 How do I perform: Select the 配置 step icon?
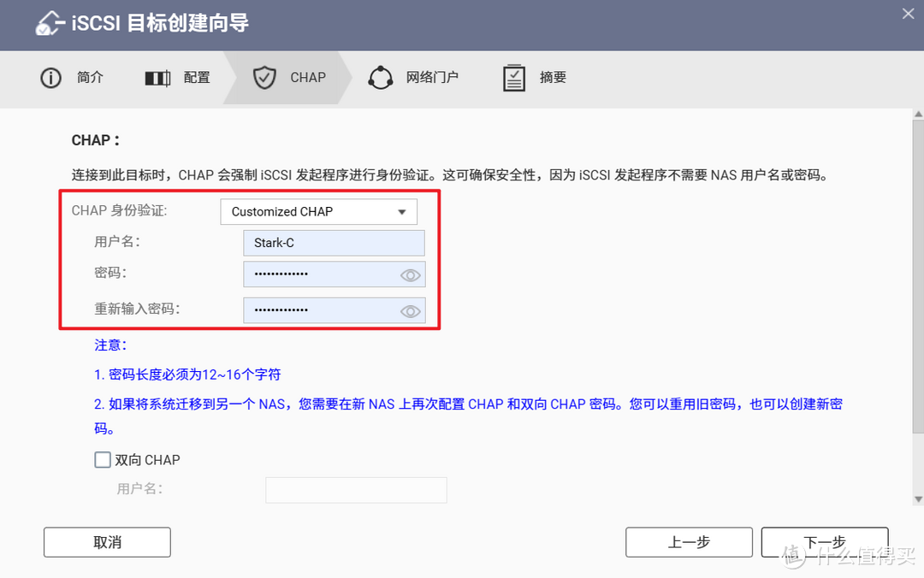pyautogui.click(x=157, y=77)
